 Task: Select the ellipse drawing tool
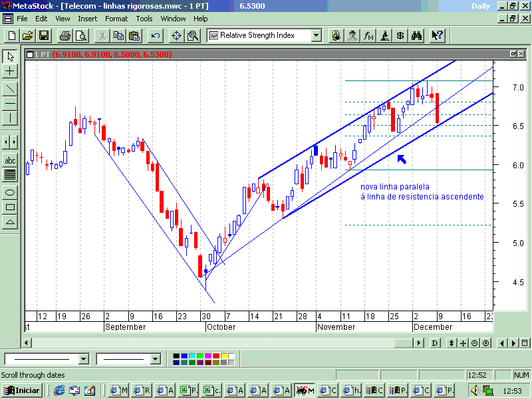click(10, 192)
